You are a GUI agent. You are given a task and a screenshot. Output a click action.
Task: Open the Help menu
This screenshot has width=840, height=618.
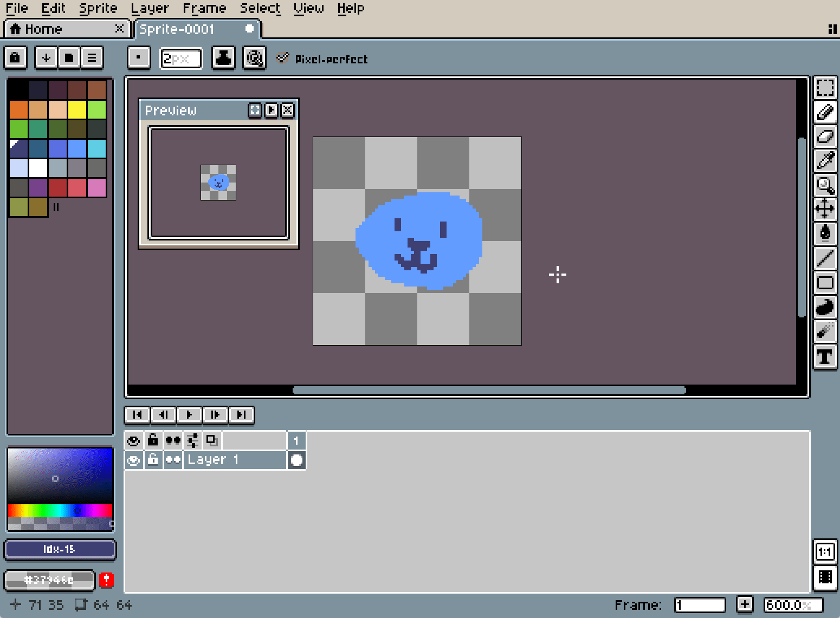[x=351, y=9]
